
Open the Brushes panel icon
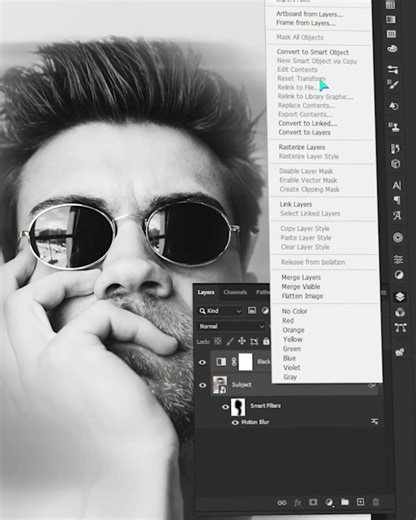coord(393,84)
